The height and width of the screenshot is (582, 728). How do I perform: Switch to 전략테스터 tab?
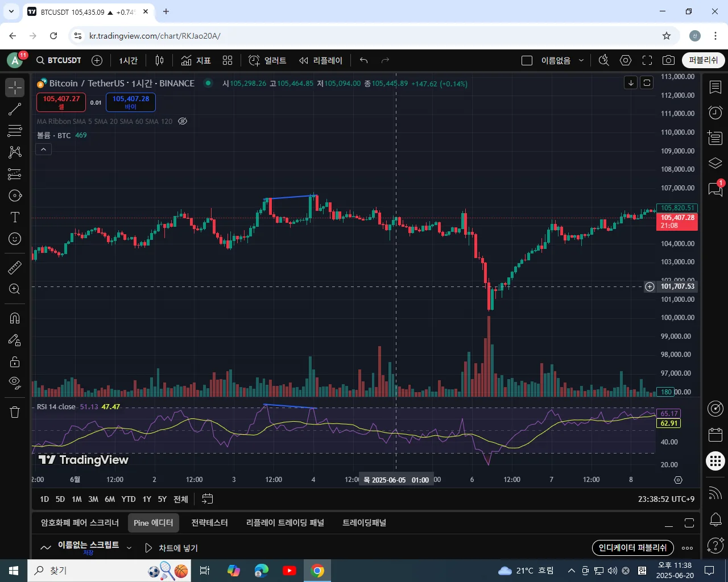click(x=209, y=523)
